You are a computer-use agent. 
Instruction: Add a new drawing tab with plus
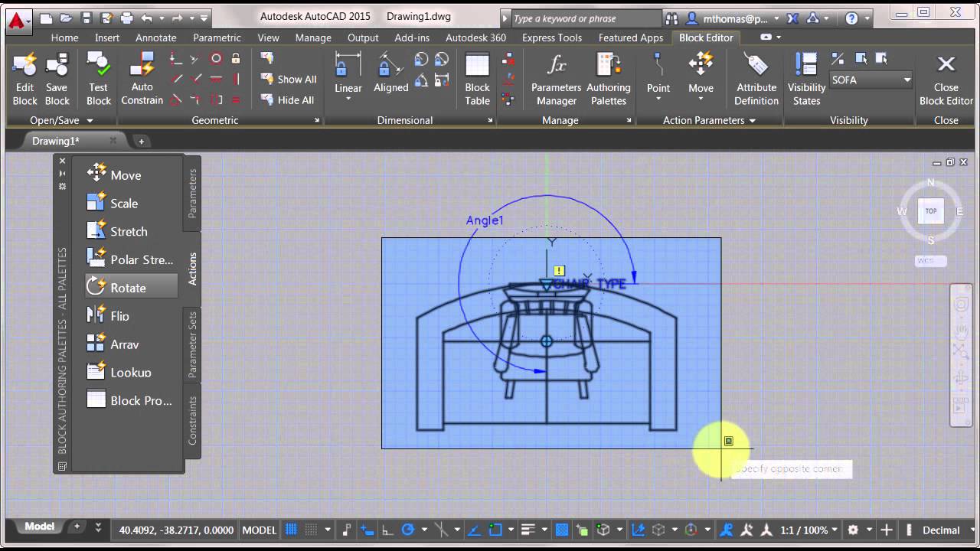pyautogui.click(x=141, y=141)
